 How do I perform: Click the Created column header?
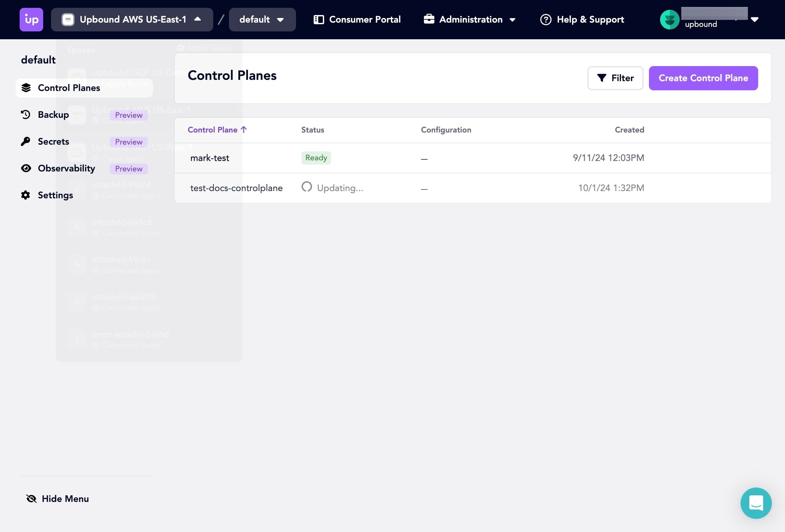click(x=629, y=130)
